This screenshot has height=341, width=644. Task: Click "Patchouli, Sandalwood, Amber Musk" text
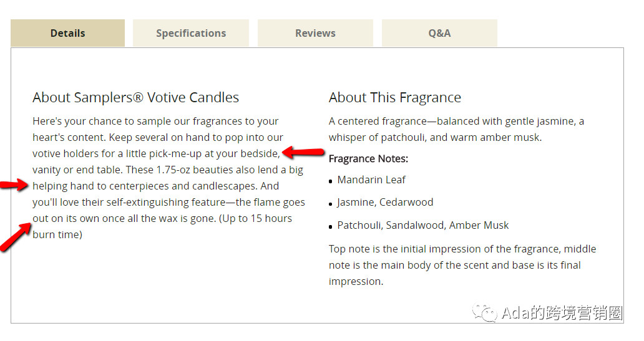423,225
